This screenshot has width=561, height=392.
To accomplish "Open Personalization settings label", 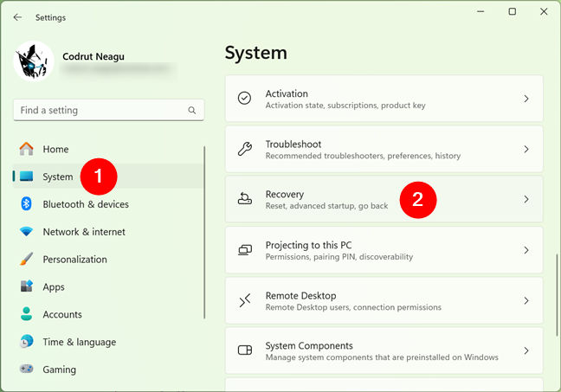I will 74,260.
